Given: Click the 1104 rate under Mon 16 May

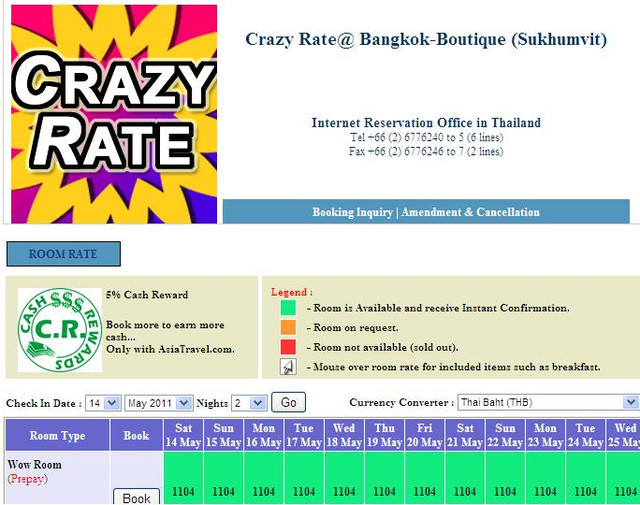Looking at the screenshot, I should click(x=264, y=492).
